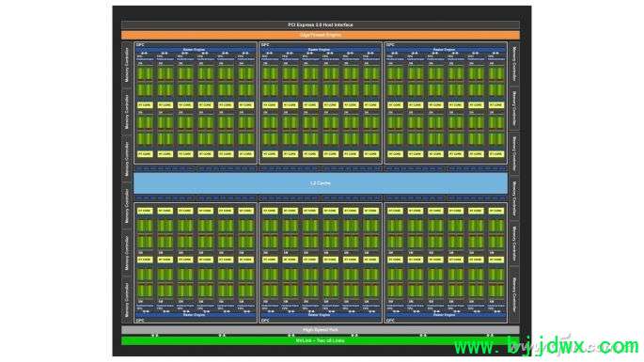Select Raster Engine bar in bottom-left GPC
The height and width of the screenshot is (362, 644).
[x=196, y=315]
